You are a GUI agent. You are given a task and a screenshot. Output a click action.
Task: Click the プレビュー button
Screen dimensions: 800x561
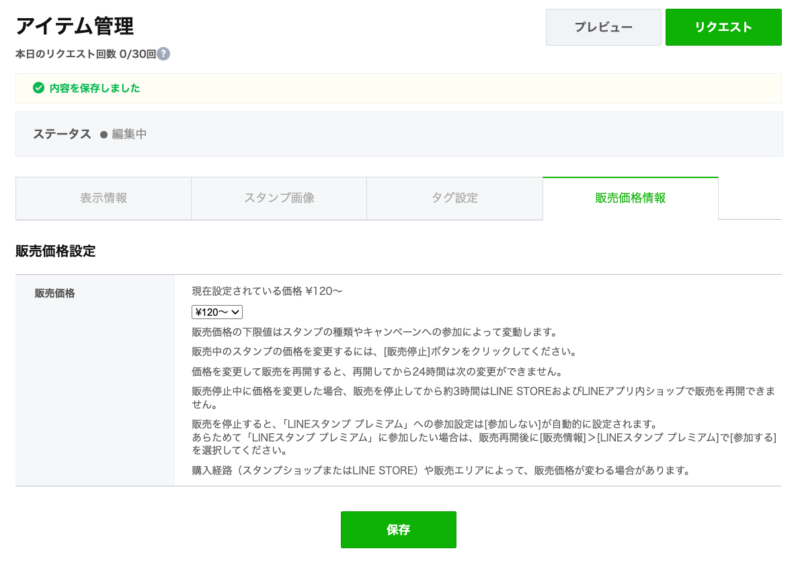604,27
